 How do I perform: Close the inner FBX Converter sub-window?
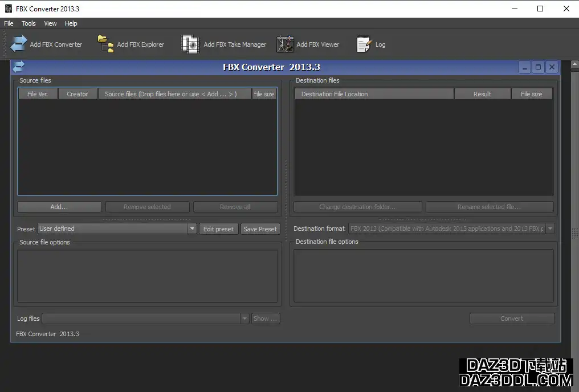coord(552,67)
